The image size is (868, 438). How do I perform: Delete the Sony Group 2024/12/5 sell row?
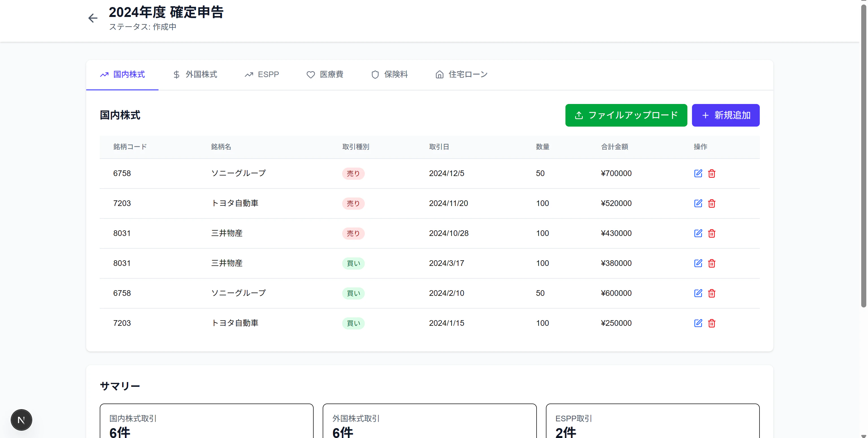(x=711, y=173)
